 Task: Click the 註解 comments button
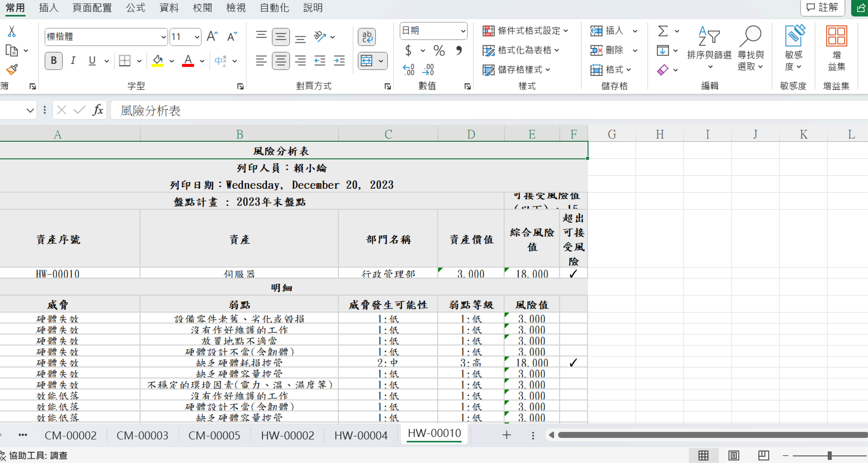pyautogui.click(x=823, y=7)
